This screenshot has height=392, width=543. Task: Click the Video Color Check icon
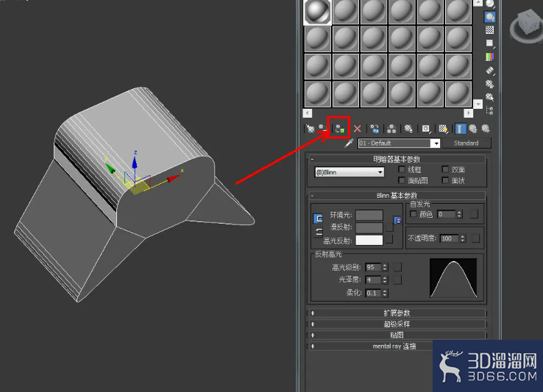pyautogui.click(x=490, y=57)
